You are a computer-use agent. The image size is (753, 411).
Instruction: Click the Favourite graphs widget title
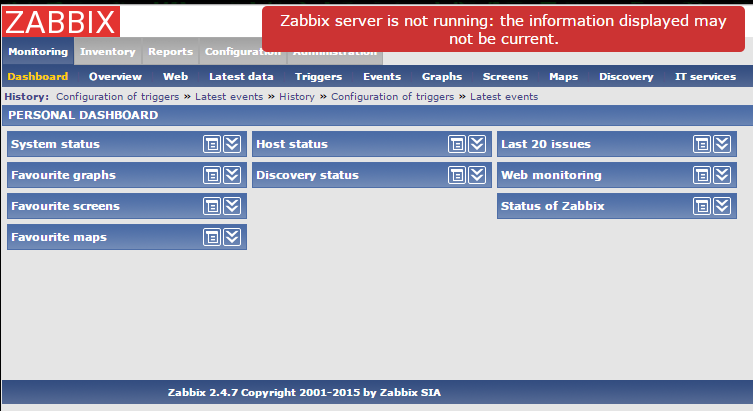63,175
